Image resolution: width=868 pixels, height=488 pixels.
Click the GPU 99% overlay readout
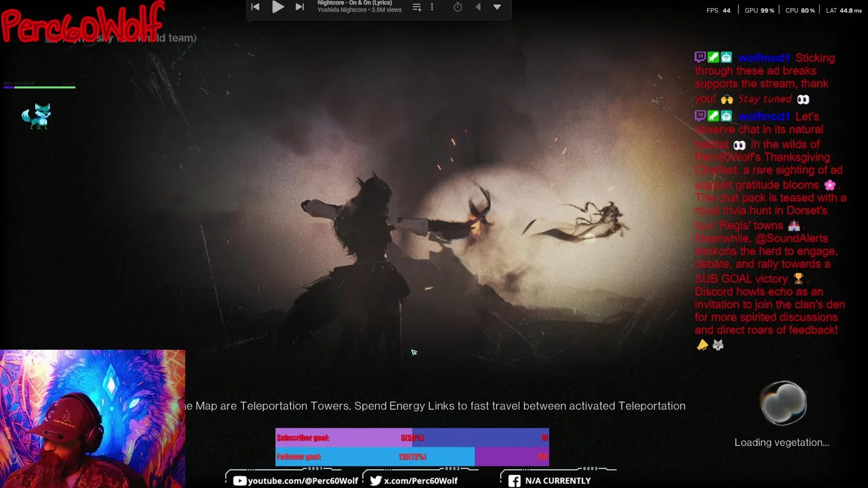(759, 10)
